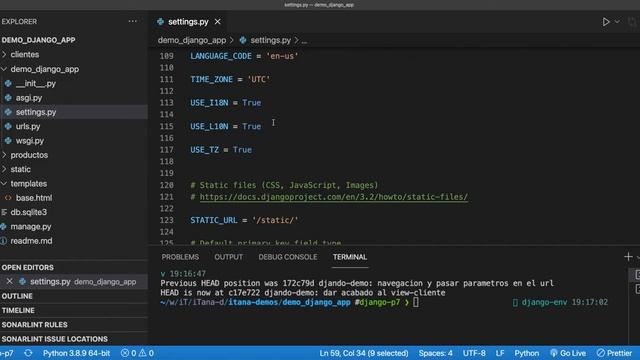Click the breadcrumb ellipsis segment
This screenshot has height=360, width=640.
click(304, 40)
